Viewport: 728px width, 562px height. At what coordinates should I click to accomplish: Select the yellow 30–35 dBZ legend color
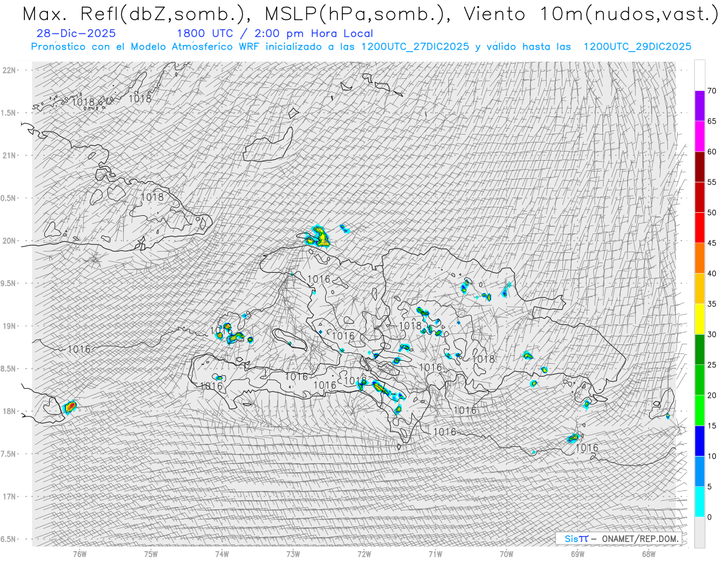699,319
